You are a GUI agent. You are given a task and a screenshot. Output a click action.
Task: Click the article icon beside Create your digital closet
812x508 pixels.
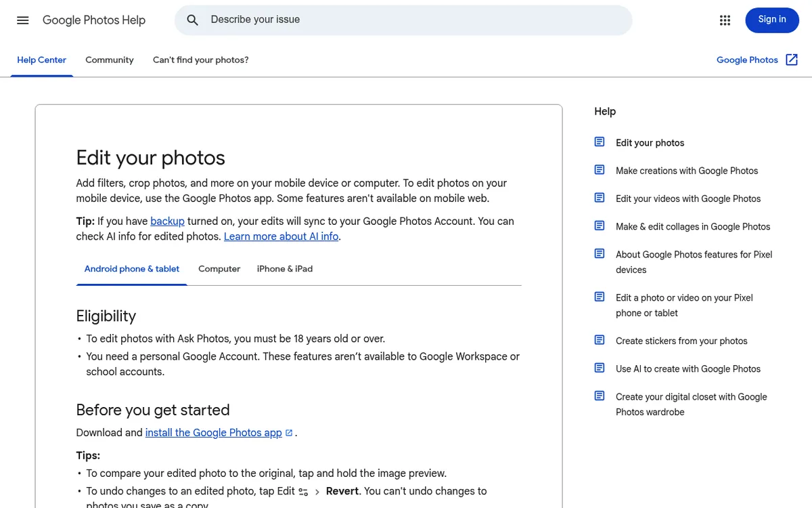click(600, 396)
